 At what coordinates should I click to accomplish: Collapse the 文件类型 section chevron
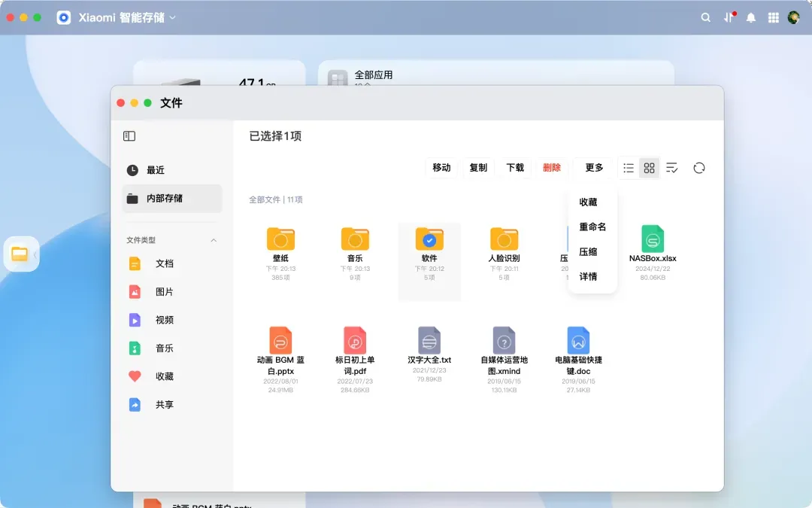click(214, 240)
